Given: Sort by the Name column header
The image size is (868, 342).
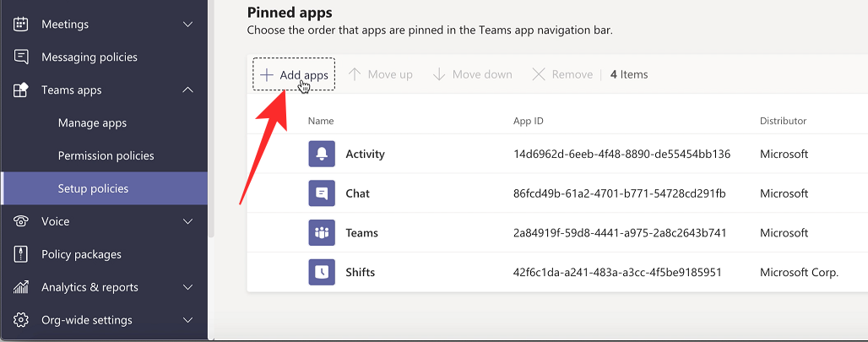Looking at the screenshot, I should [321, 121].
